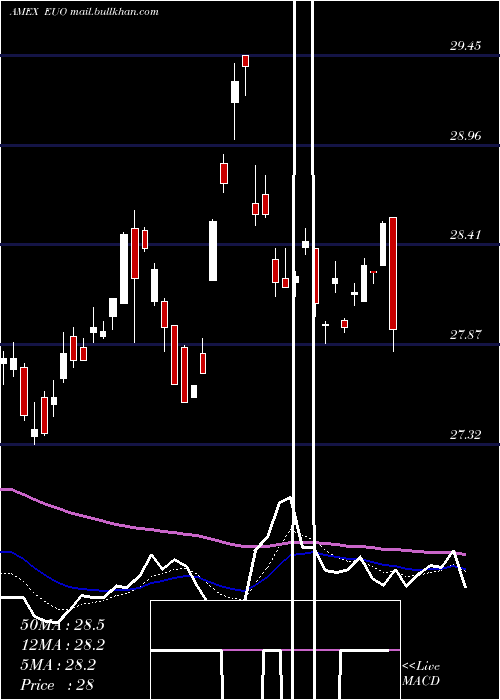Click the 50MA : 28.5 readout
The width and height of the screenshot is (500, 700).
coord(62,625)
